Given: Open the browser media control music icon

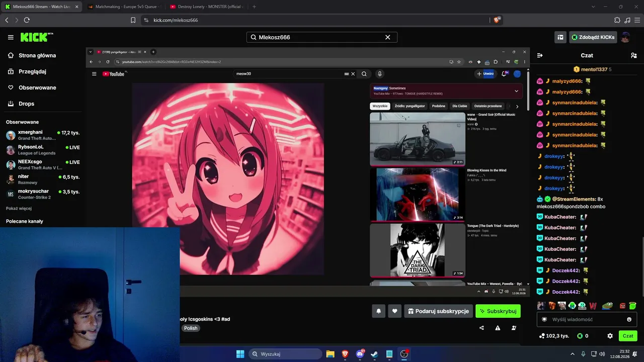Looking at the screenshot, I should (627, 20).
